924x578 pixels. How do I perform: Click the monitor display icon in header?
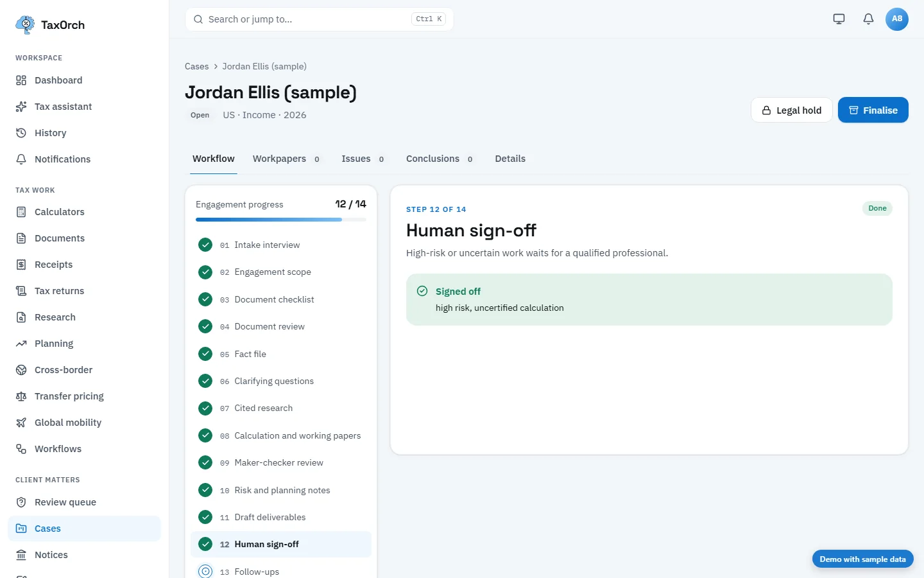pyautogui.click(x=839, y=19)
